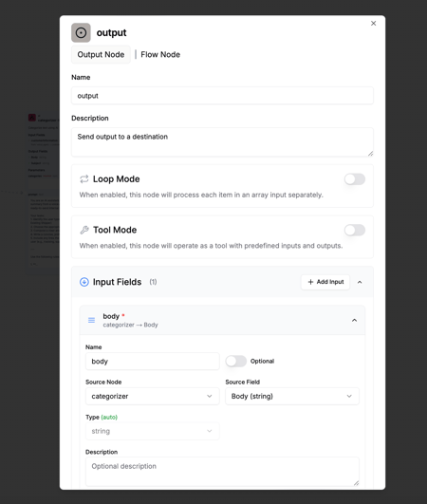The height and width of the screenshot is (504, 427).
Task: Toggle the Optional switch for body
Action: click(236, 361)
